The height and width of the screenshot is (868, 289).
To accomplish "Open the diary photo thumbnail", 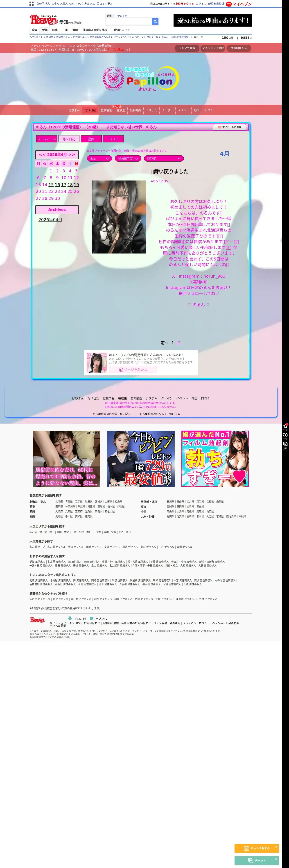I will tap(119, 217).
